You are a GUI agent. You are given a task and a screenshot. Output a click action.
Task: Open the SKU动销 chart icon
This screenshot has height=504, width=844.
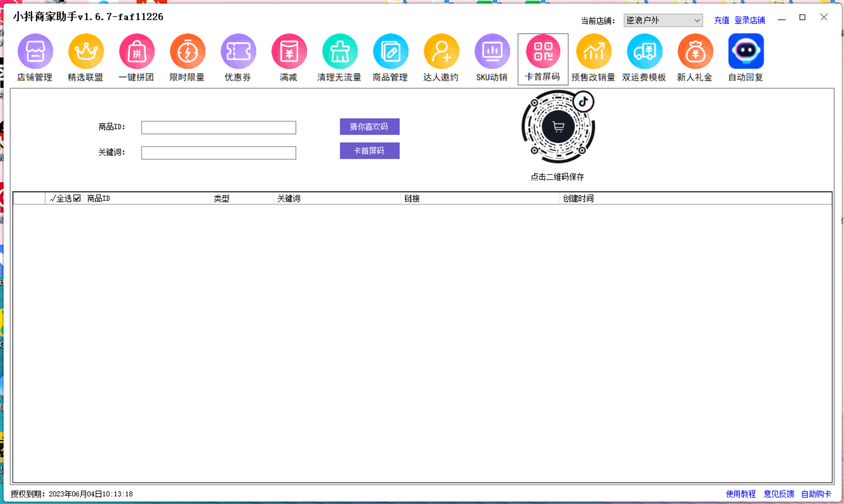point(492,51)
